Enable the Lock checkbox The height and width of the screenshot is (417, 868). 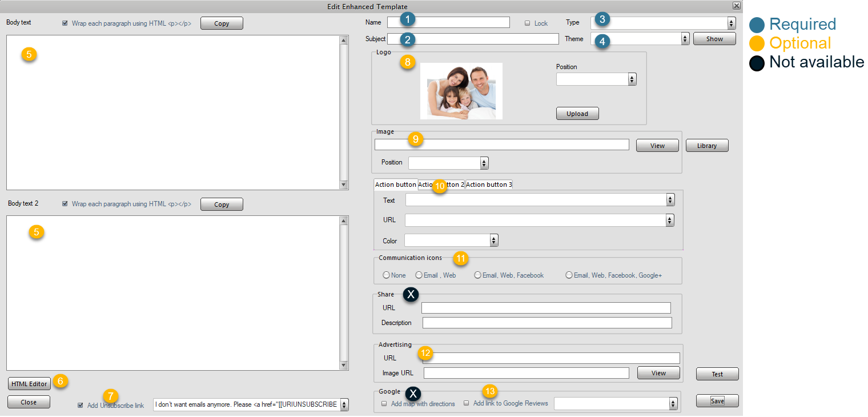527,23
